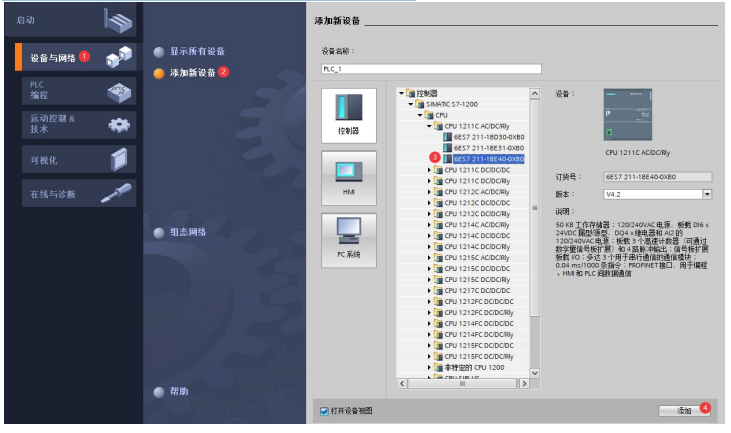Viewport: 731px width, 433px height.
Task: Expand the CPU 1215C AC/DC/Rly node
Action: point(429,258)
